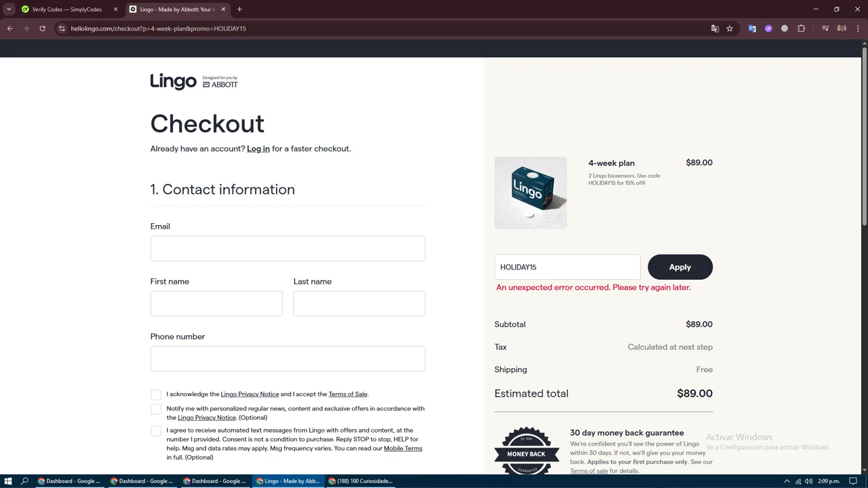Open the Windows Start menu

8,481
